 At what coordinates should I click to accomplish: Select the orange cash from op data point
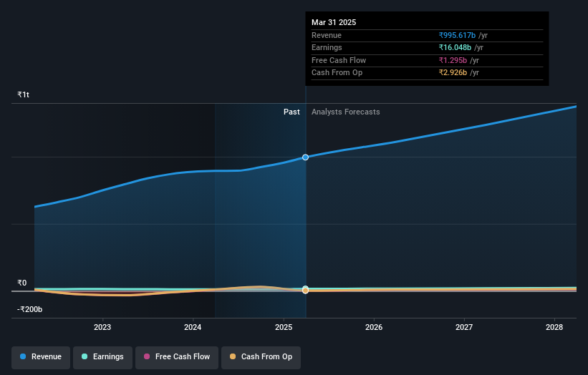305,291
